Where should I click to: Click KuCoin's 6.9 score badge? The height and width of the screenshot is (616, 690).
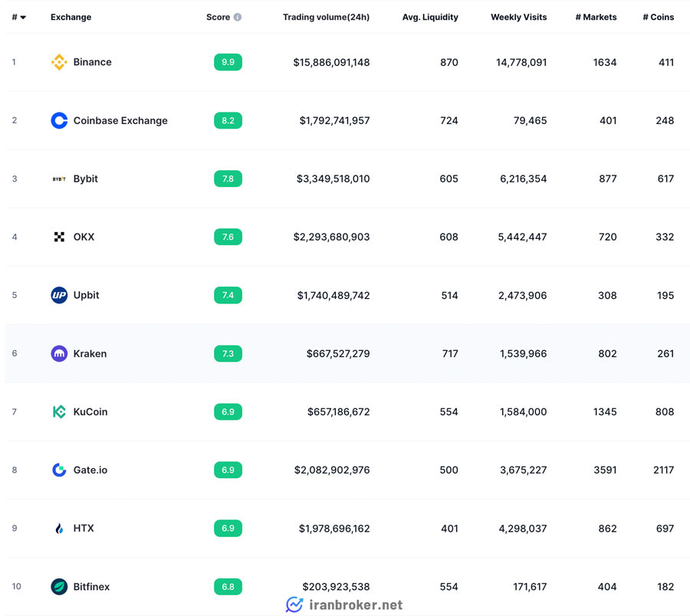click(228, 411)
